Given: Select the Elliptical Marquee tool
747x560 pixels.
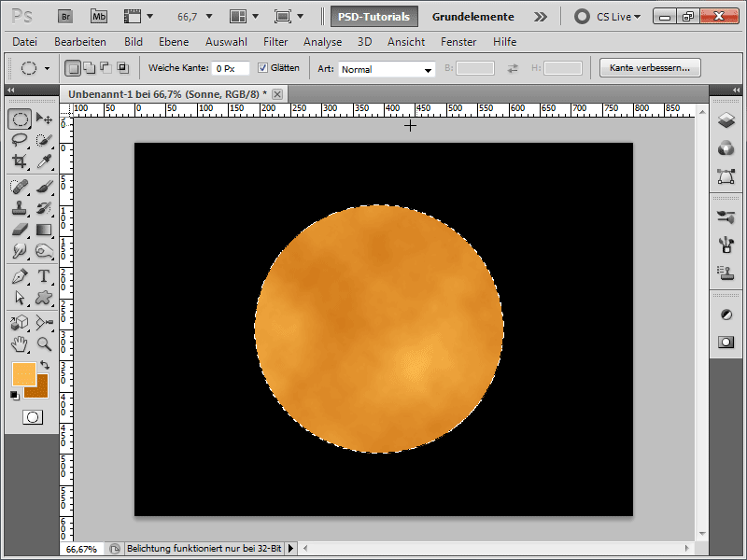Looking at the screenshot, I should pos(20,119).
